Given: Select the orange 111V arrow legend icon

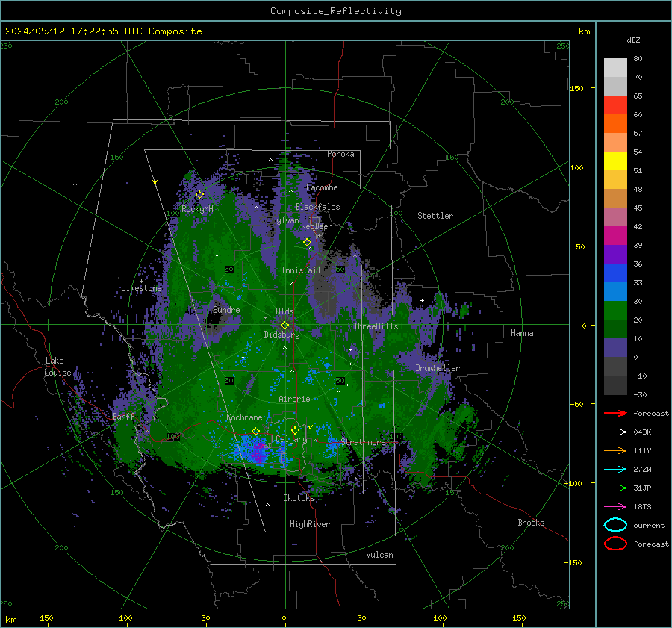Looking at the screenshot, I should [615, 450].
